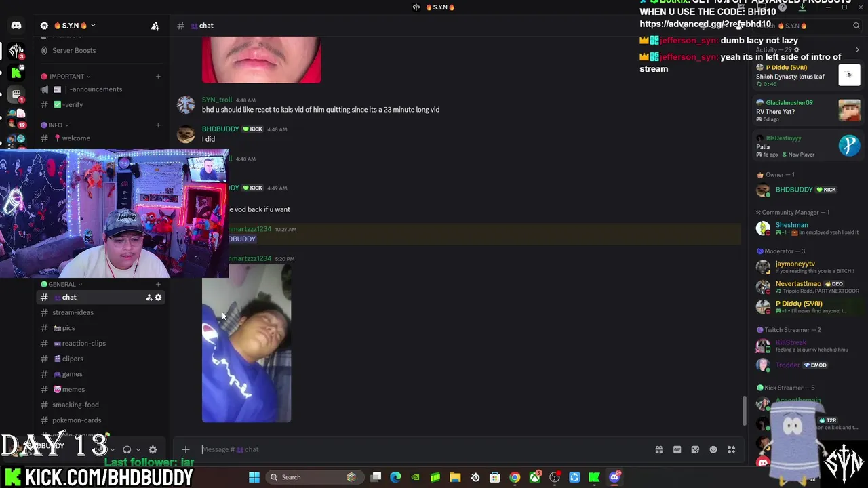868x488 pixels.
Task: Open Activity settings gear
Action: tap(796, 50)
